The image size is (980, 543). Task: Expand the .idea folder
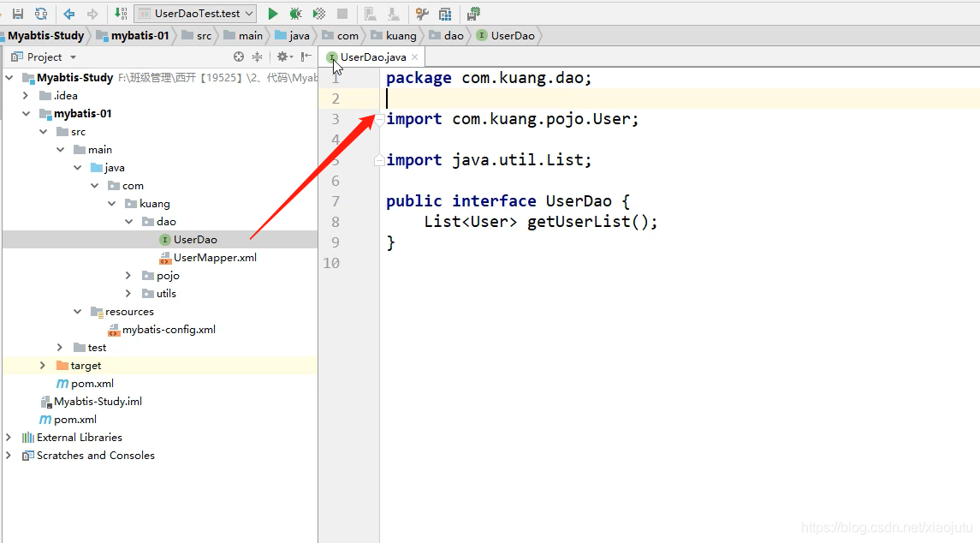click(26, 96)
